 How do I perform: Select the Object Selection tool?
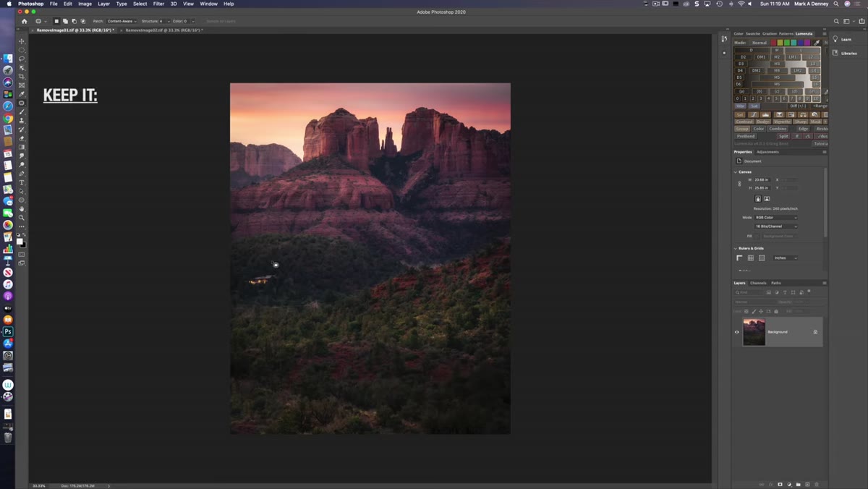pyautogui.click(x=22, y=67)
